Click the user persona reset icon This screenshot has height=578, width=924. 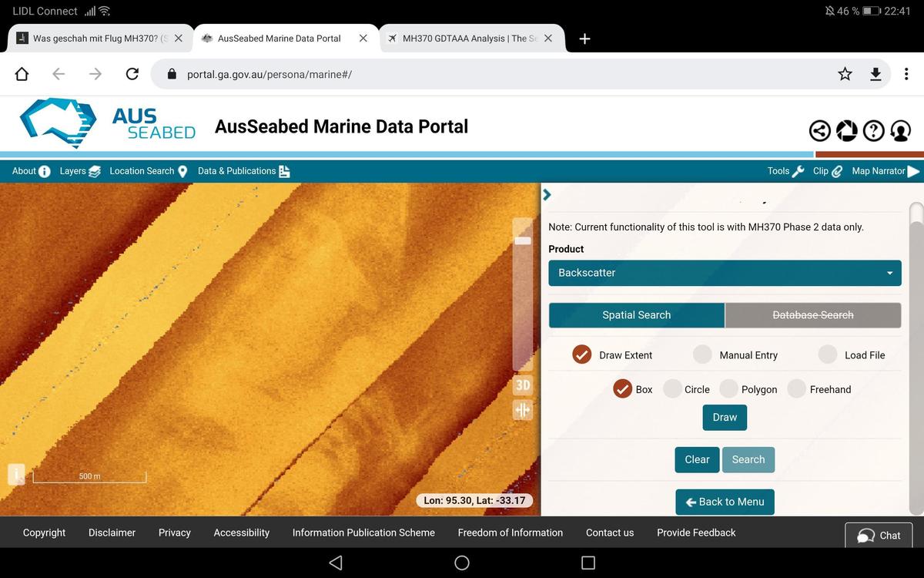coord(900,131)
